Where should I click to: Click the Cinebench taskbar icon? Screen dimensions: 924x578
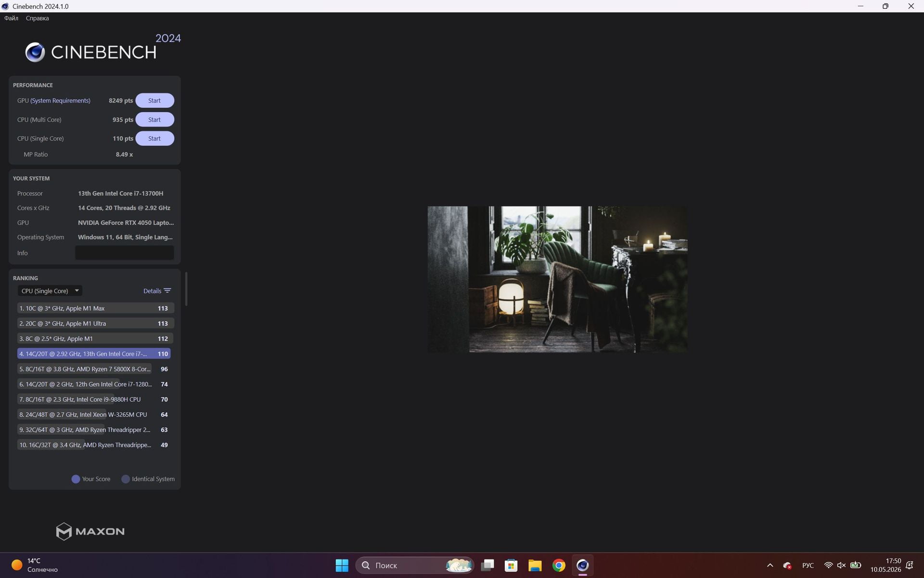click(582, 565)
